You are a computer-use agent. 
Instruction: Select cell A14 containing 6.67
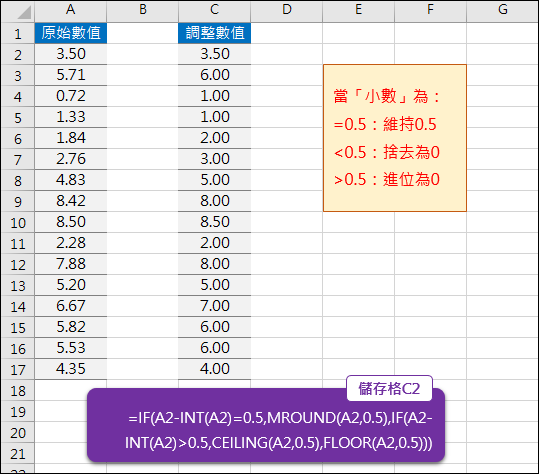[x=70, y=306]
